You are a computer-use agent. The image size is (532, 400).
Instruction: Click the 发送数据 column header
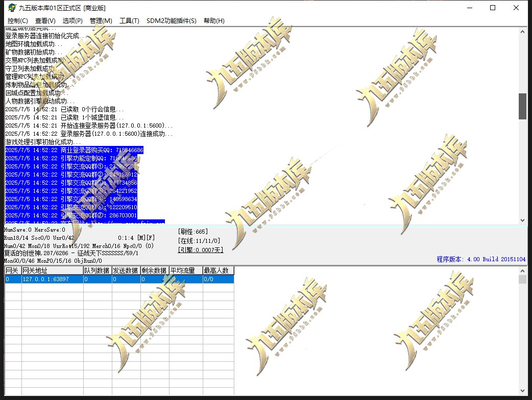pyautogui.click(x=126, y=270)
